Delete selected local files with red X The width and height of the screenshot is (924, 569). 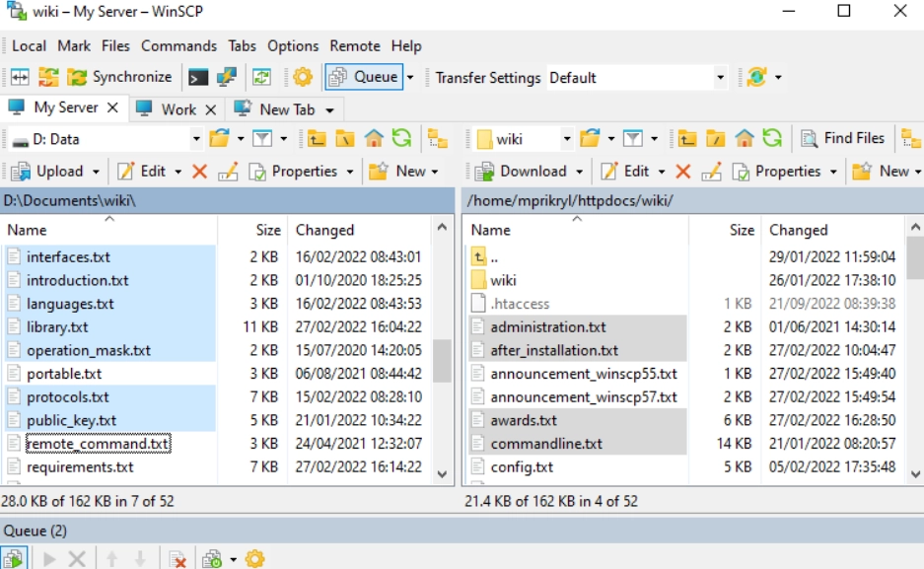[200, 172]
